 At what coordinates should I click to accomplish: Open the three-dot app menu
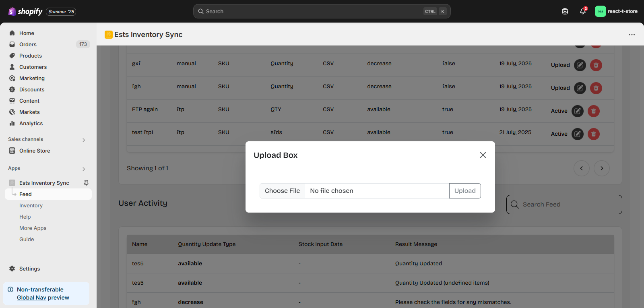[x=632, y=35]
